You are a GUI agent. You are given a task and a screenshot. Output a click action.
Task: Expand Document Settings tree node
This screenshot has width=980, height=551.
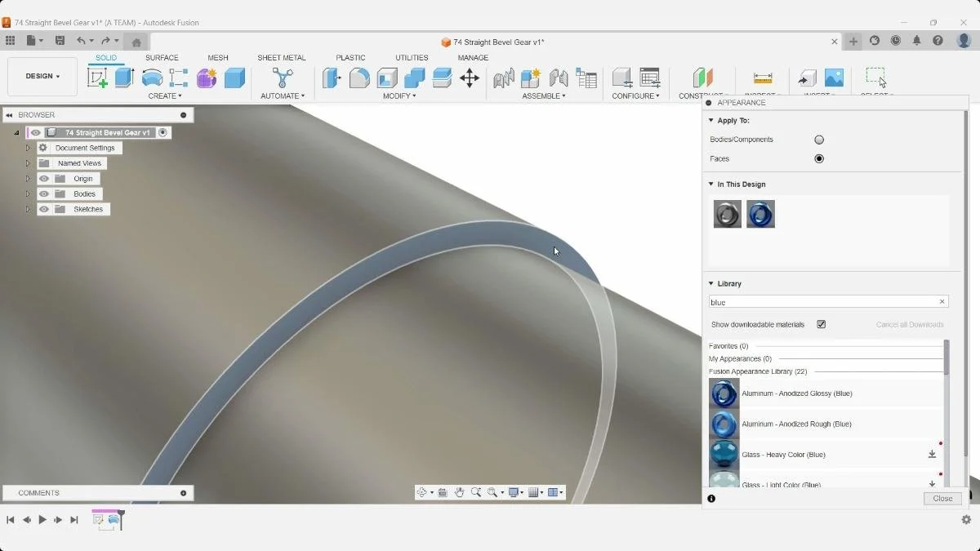tap(28, 148)
